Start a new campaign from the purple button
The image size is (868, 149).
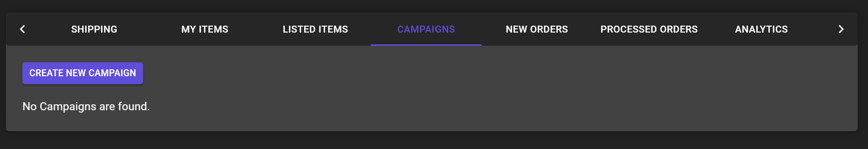point(83,73)
